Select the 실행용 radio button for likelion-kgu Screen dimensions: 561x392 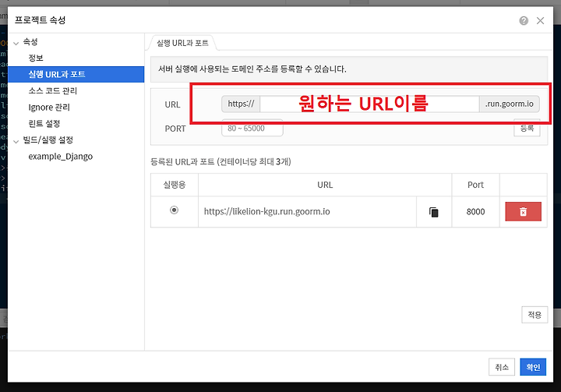click(174, 210)
